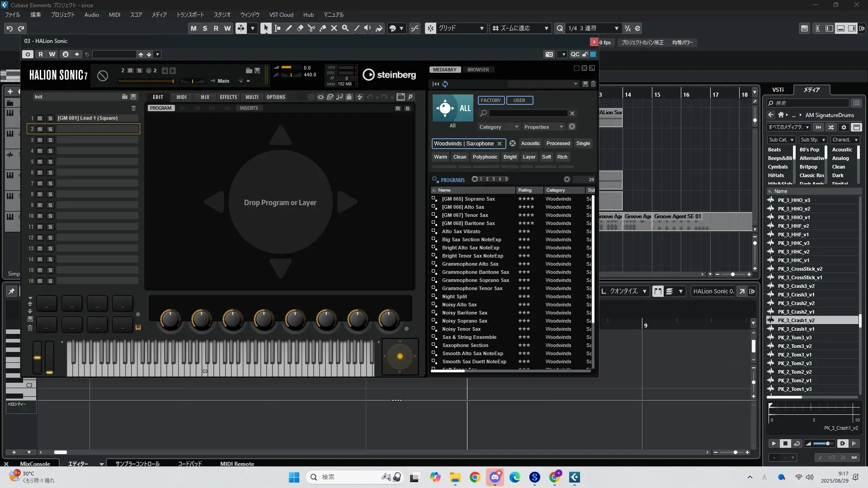868x488 pixels.
Task: Mute slot 1 Lead 1 (Square)
Action: pyautogui.click(x=40, y=118)
